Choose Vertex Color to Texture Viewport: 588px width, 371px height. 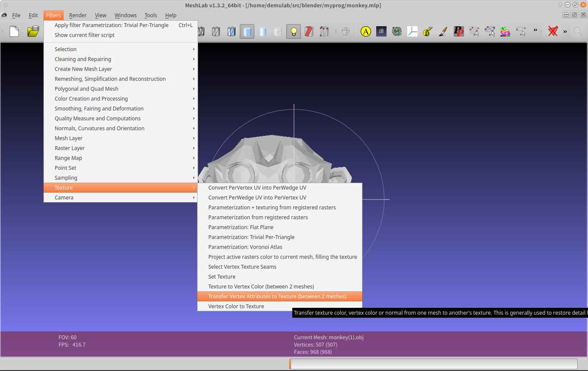[280, 306]
